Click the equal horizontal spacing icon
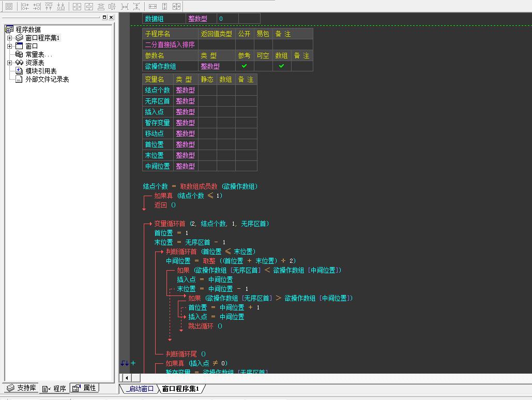 tap(125, 6)
